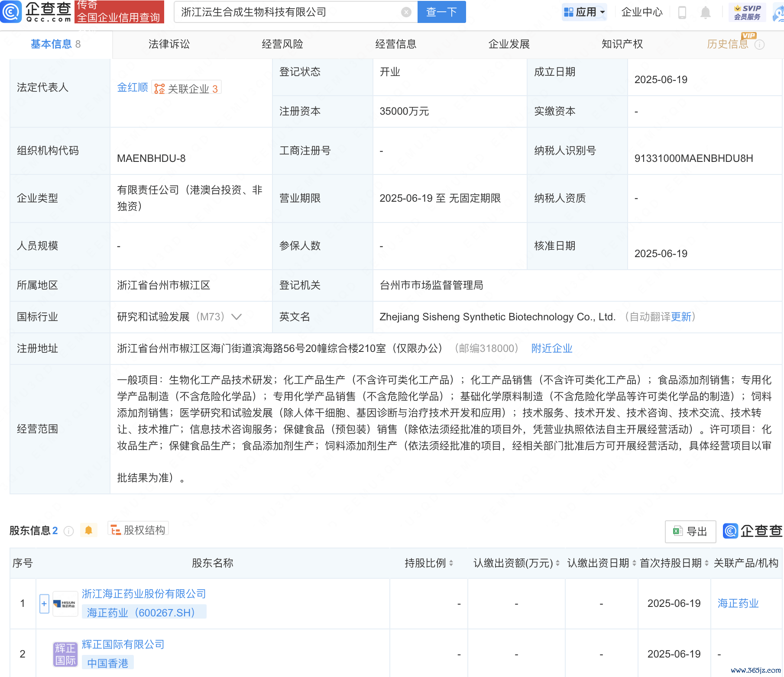The image size is (784, 677).
Task: Switch to 法律诉讼 tab
Action: [x=169, y=44]
